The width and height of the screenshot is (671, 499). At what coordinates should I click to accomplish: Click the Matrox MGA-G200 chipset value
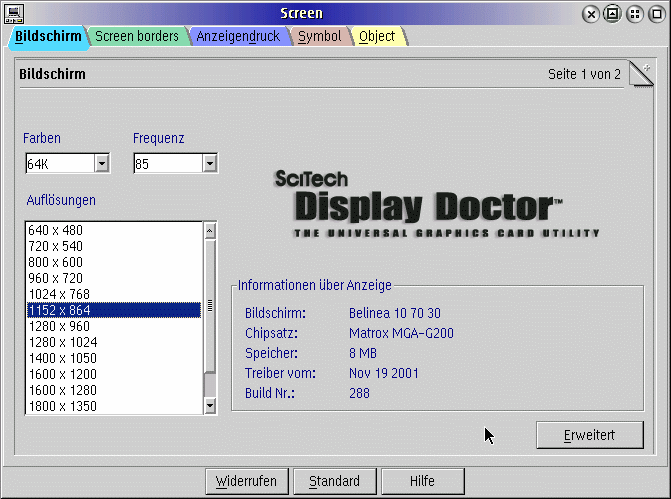pyautogui.click(x=401, y=333)
